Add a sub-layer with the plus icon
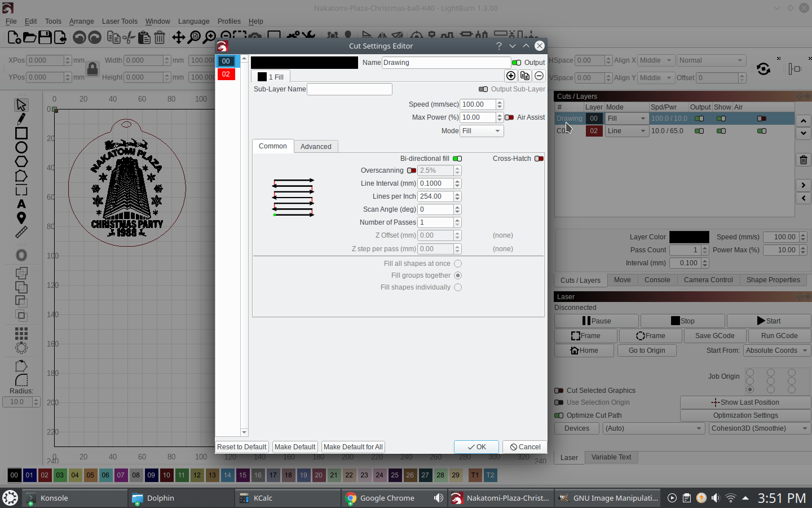The image size is (812, 508). (x=511, y=76)
